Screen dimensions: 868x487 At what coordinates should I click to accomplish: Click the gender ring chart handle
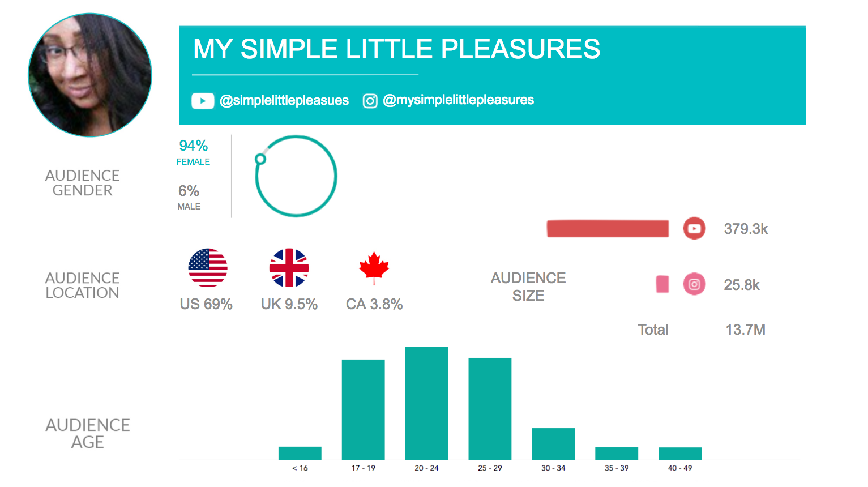(260, 159)
